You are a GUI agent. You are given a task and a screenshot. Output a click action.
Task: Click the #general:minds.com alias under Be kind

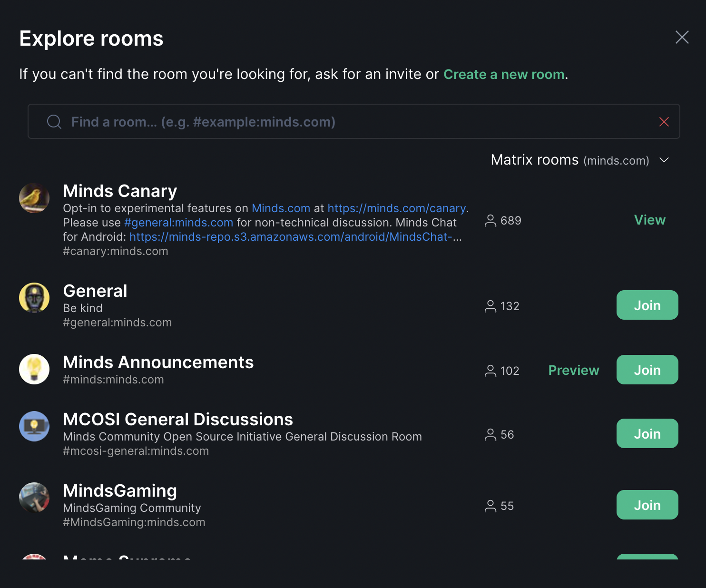click(118, 323)
